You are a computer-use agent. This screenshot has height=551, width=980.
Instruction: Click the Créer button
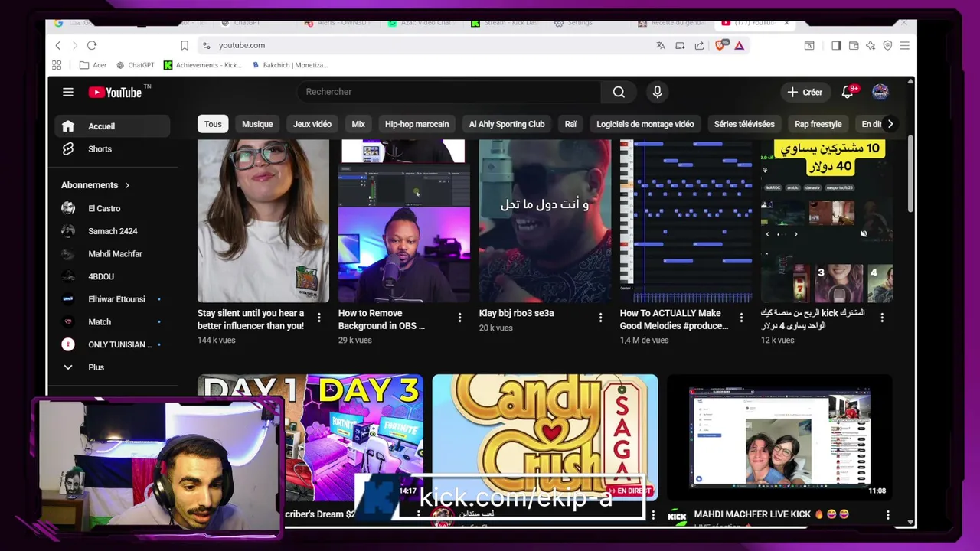point(805,92)
